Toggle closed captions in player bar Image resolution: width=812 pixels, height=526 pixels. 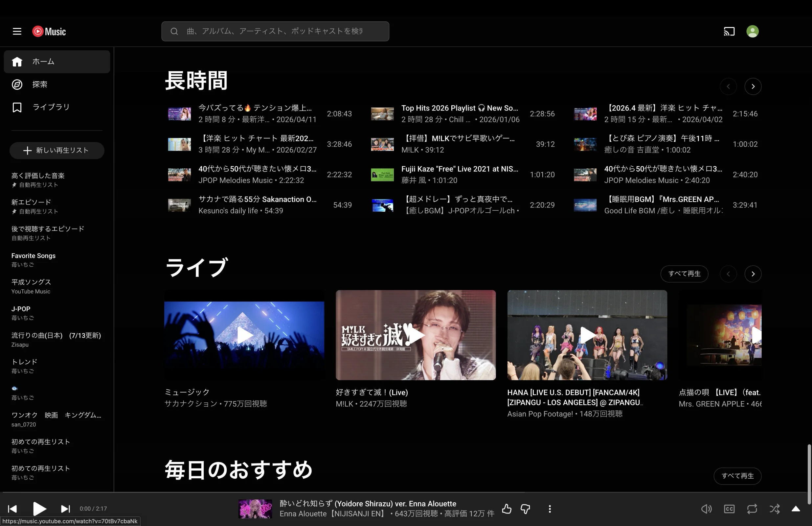729,509
